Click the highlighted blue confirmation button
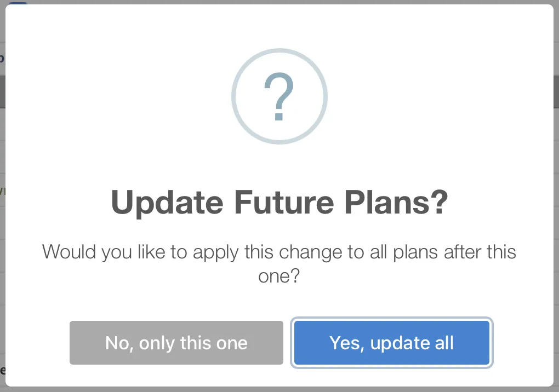The image size is (559, 392). coord(391,343)
